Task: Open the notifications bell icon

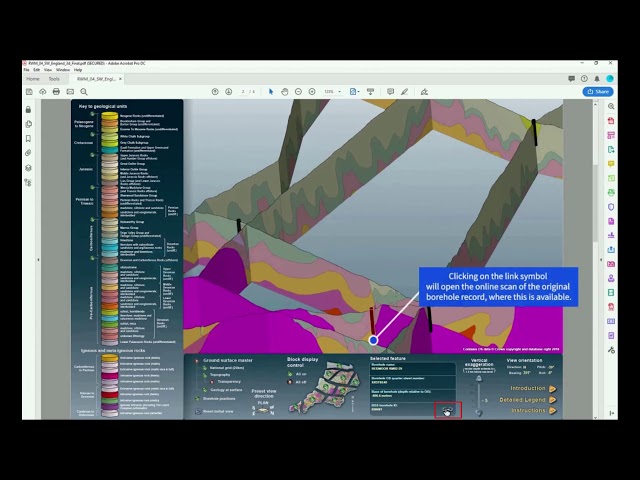Action: click(597, 79)
